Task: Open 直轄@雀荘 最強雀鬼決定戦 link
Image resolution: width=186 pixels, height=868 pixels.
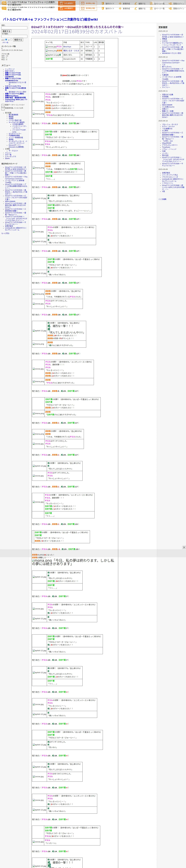Action: (x=15, y=98)
